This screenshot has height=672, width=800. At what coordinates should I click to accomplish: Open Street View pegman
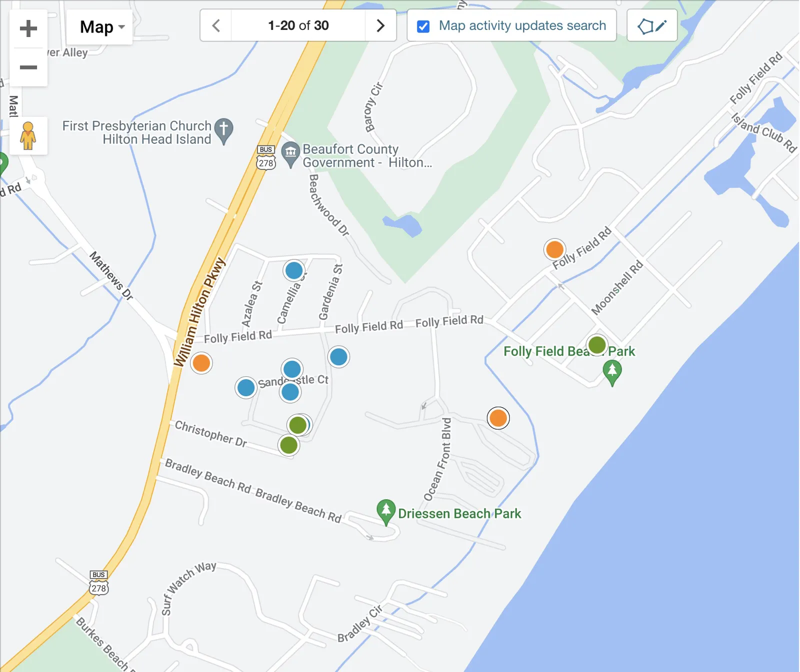click(28, 136)
